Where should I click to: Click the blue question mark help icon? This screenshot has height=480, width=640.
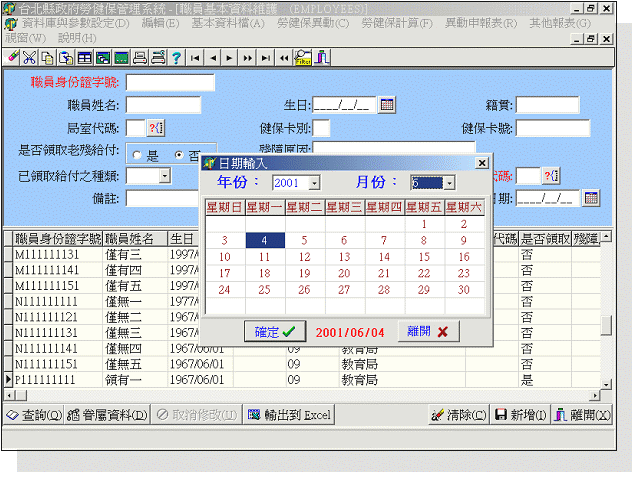[x=176, y=58]
